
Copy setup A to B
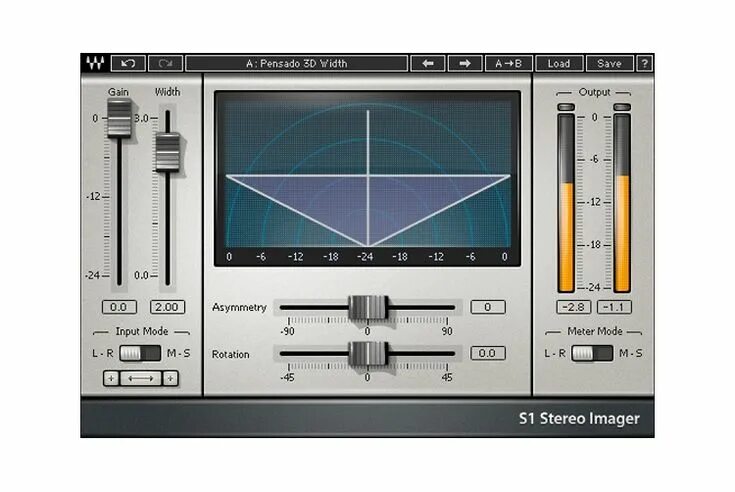point(509,63)
